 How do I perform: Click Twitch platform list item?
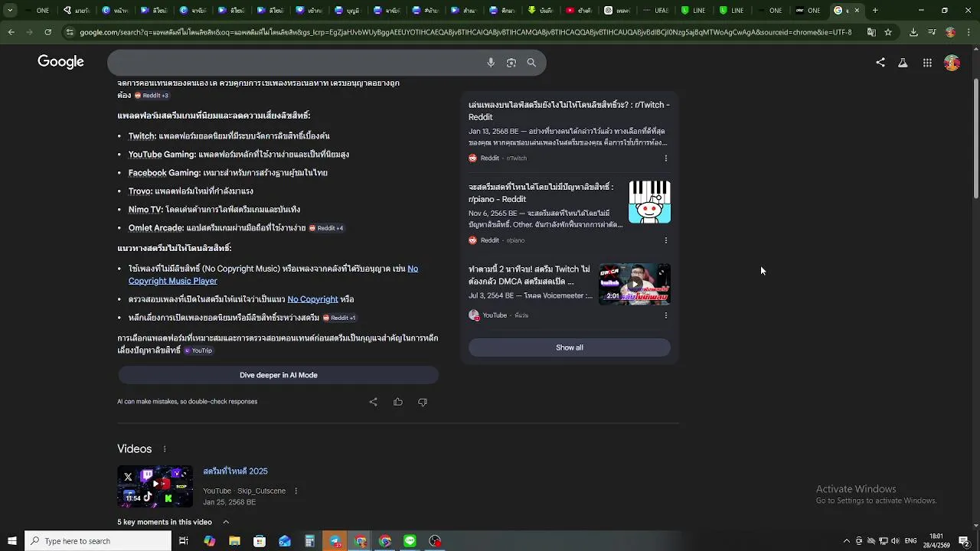(x=229, y=136)
